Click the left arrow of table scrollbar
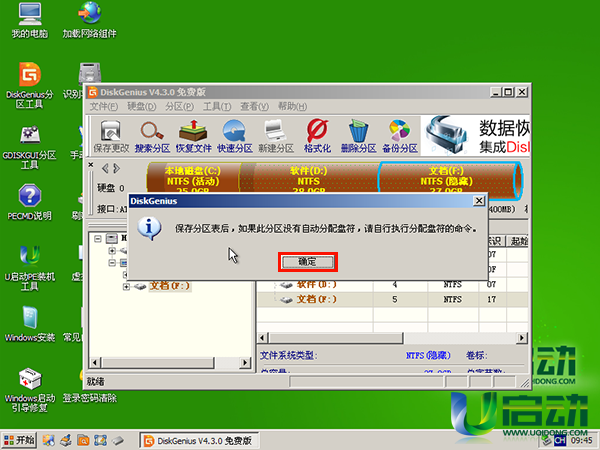The height and width of the screenshot is (450, 600). pos(262,338)
